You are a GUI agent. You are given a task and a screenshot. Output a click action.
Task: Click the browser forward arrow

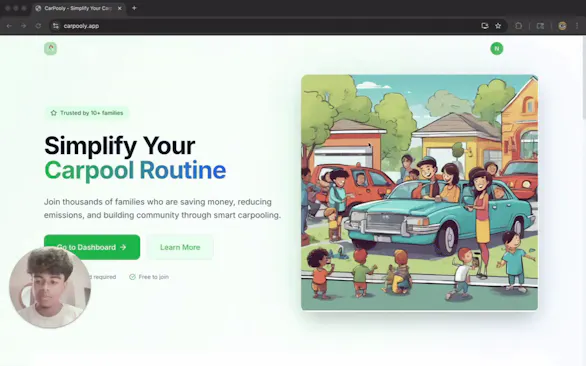(24, 26)
